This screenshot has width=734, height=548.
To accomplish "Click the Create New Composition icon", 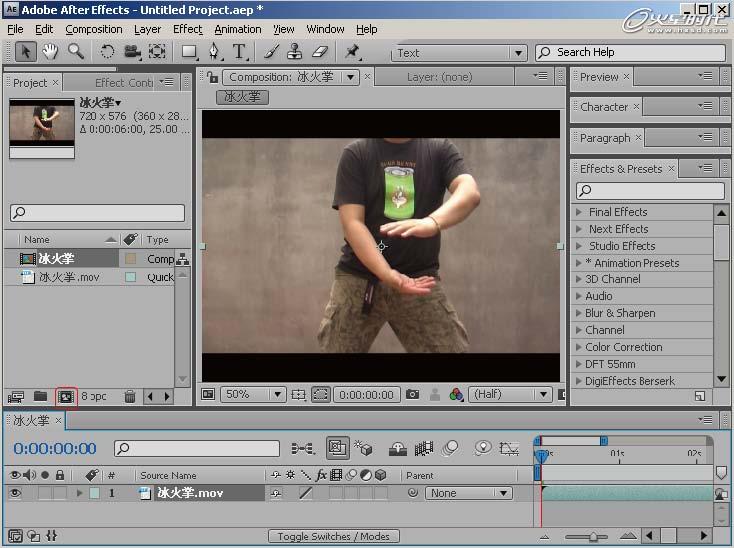I will click(x=66, y=397).
